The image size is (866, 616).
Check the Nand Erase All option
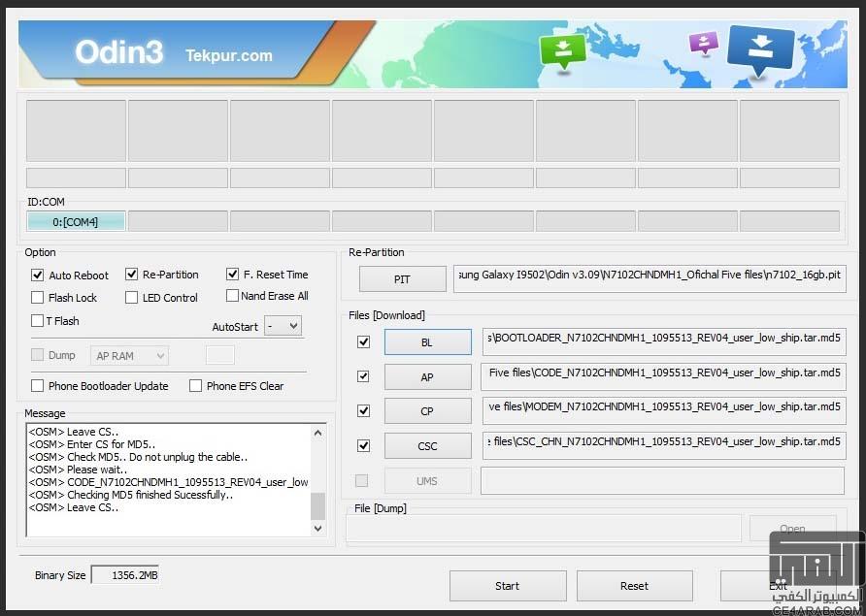tap(232, 296)
